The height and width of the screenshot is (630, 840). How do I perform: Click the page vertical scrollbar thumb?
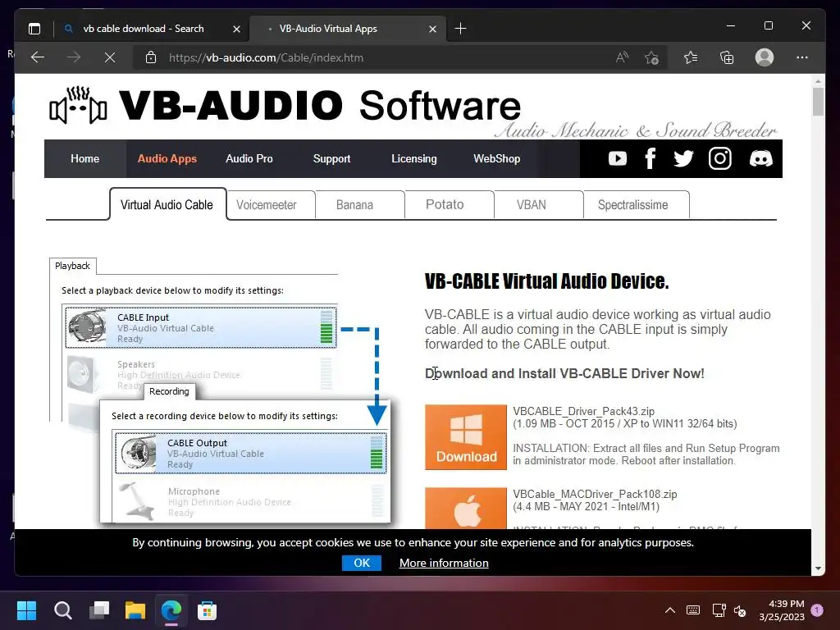point(818,101)
